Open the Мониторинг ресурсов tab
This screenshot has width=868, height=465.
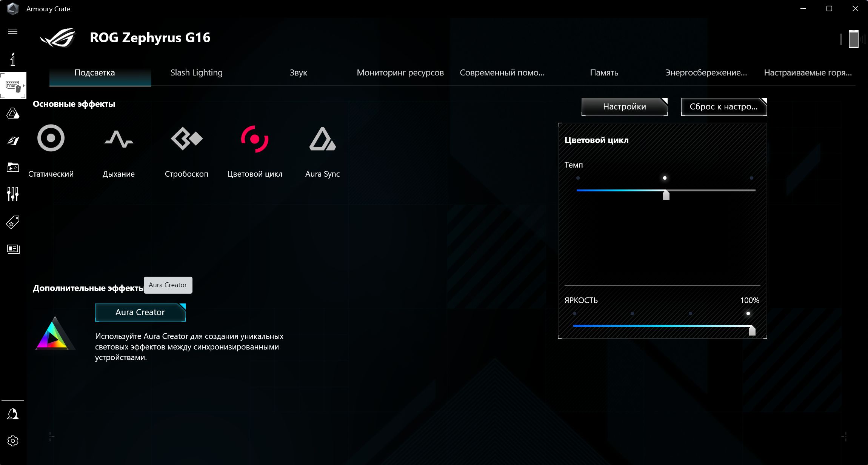click(400, 72)
